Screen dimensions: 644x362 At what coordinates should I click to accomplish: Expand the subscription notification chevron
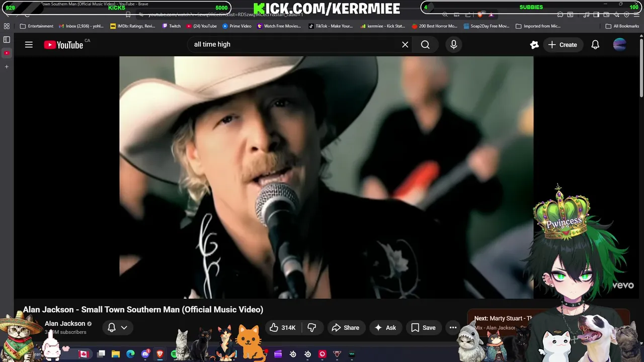pos(124,328)
